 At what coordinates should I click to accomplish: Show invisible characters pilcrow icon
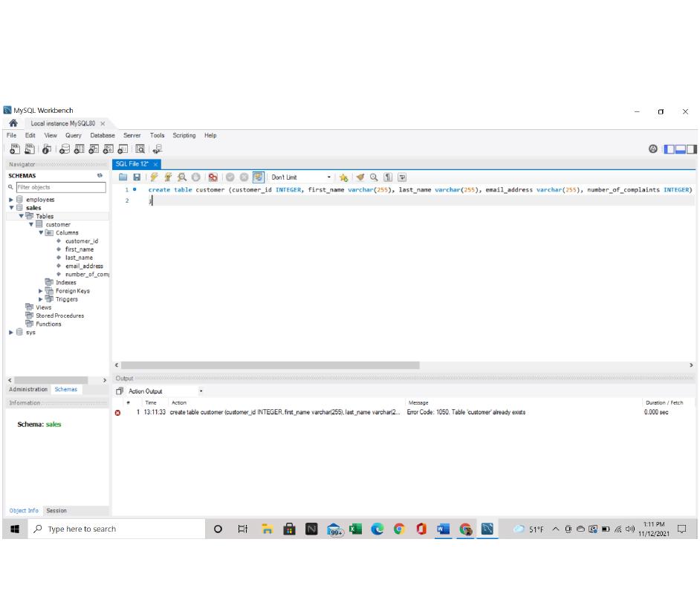388,177
